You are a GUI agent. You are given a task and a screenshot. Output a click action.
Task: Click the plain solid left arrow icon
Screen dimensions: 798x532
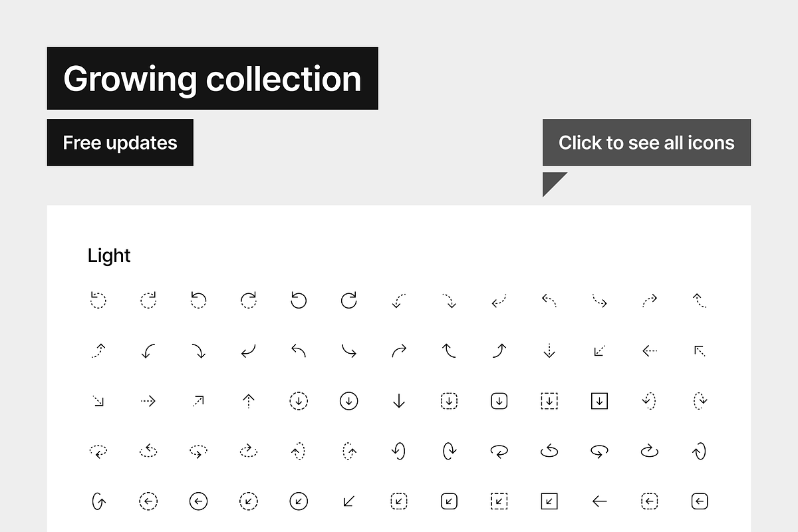tap(599, 501)
